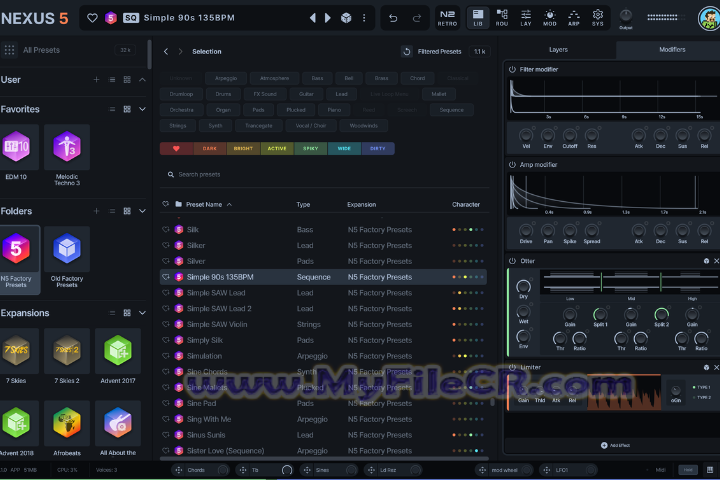
Task: Navigate back in the selection browser
Action: pyautogui.click(x=166, y=51)
